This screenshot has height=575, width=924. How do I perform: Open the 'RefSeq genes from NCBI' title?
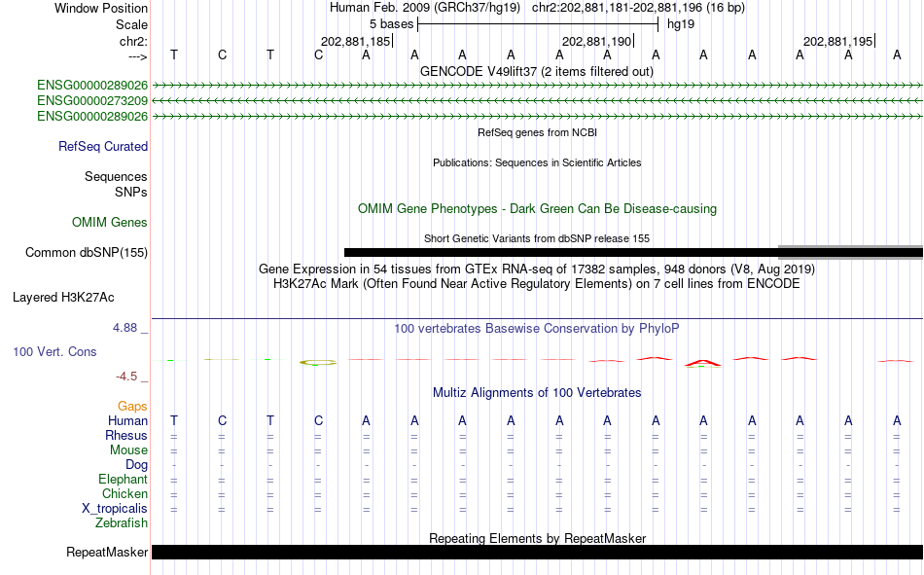pyautogui.click(x=538, y=132)
